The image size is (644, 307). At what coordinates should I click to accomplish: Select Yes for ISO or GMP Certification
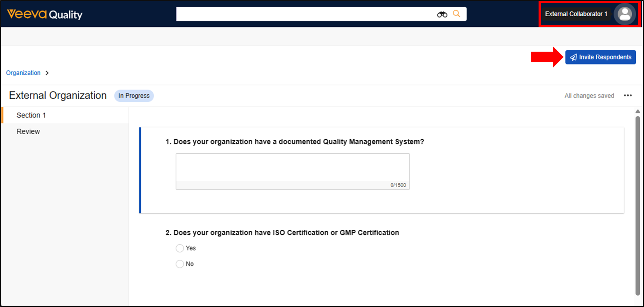[180, 248]
